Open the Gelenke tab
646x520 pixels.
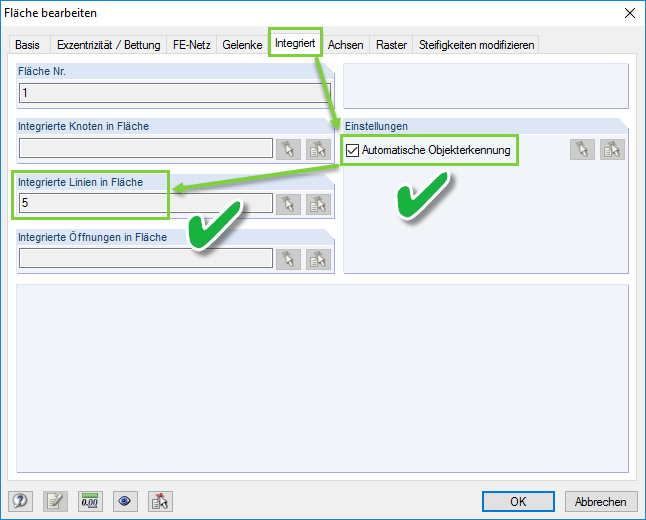coord(242,45)
